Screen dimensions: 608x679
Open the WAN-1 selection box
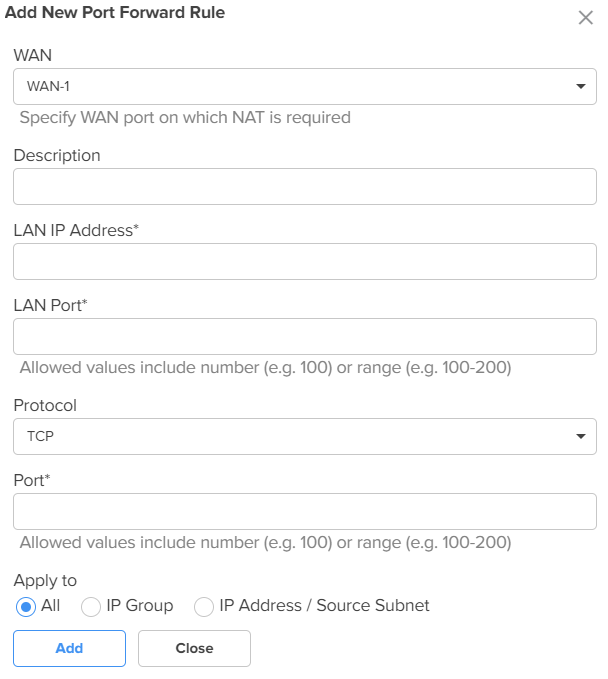click(x=305, y=86)
